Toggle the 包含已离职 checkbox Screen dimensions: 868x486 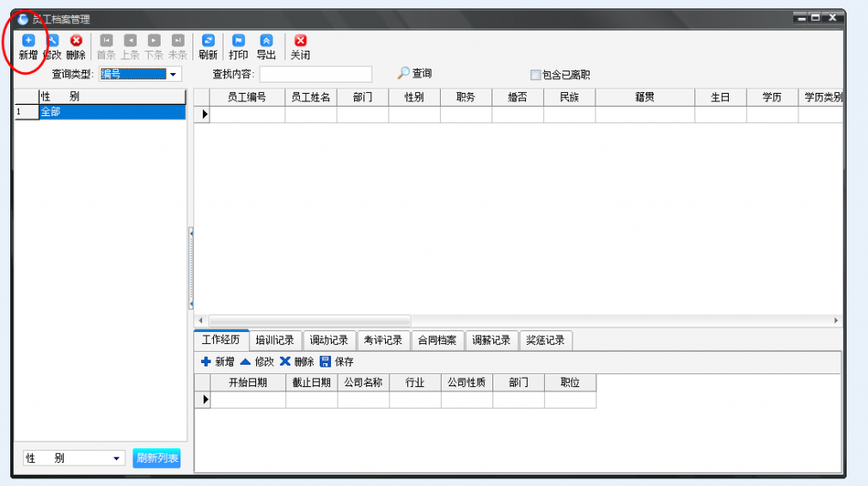(x=535, y=75)
